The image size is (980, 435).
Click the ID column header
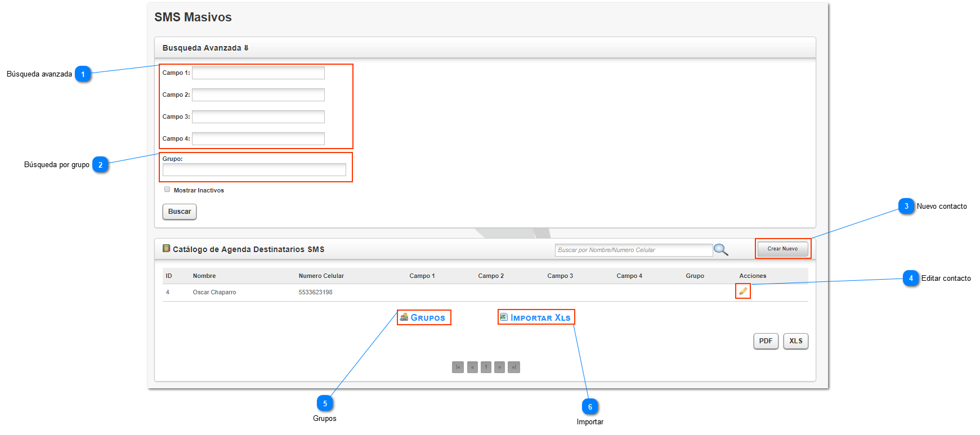[x=169, y=276]
